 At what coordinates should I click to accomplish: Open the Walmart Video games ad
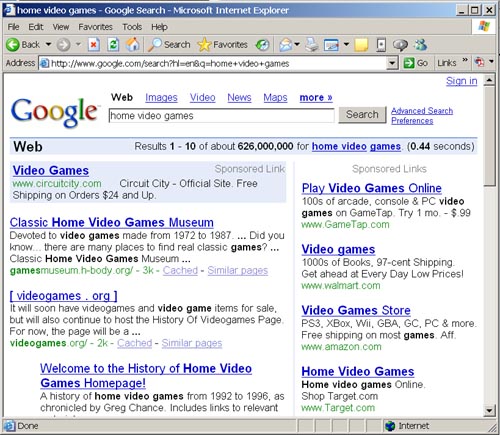pyautogui.click(x=338, y=249)
